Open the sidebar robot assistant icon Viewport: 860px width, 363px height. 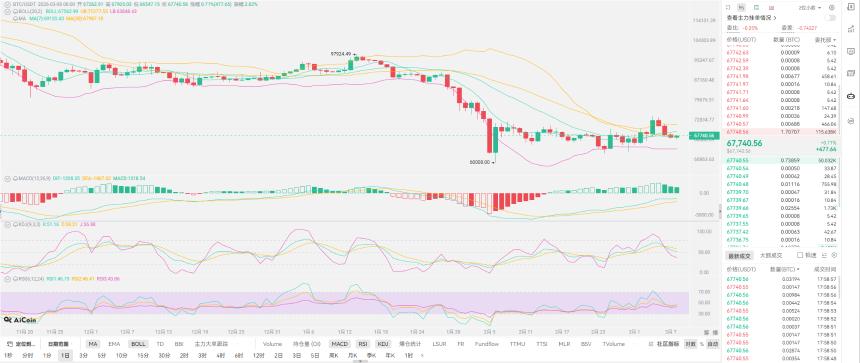pyautogui.click(x=851, y=96)
